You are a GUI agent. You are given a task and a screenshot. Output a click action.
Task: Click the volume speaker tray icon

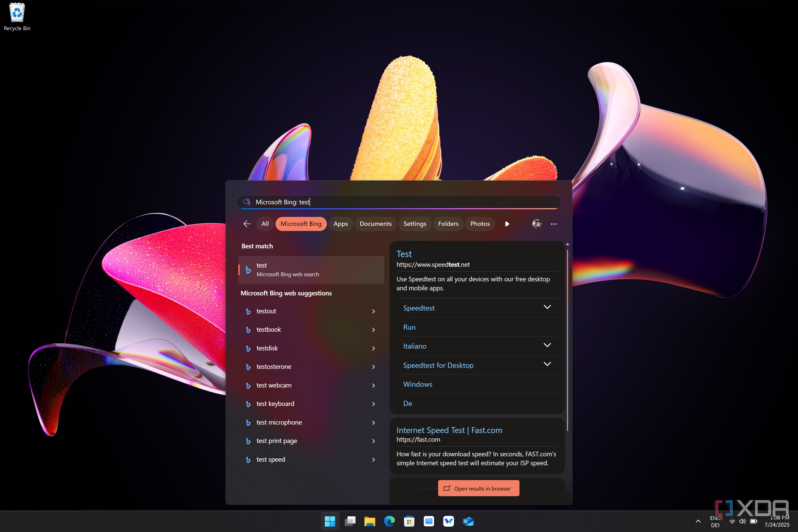coord(743,522)
